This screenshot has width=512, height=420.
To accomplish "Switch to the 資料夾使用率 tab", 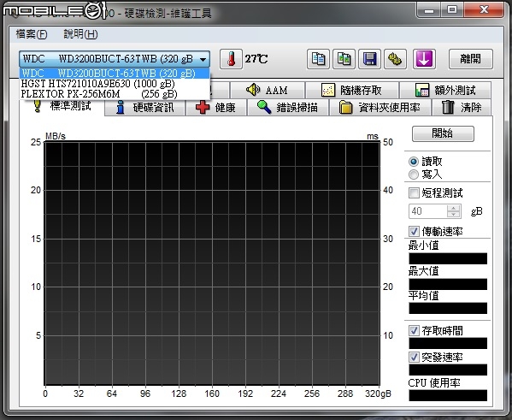I will pyautogui.click(x=380, y=107).
